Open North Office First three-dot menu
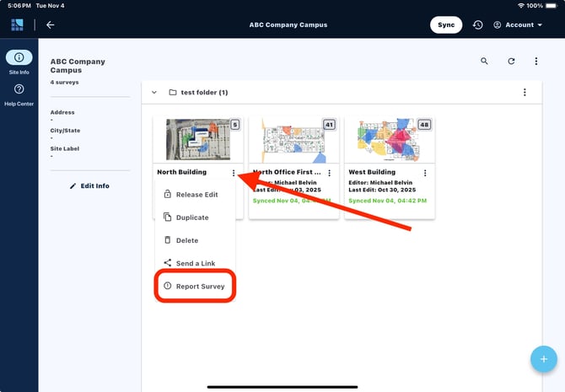Viewport: 565px width, 392px height. [330, 173]
